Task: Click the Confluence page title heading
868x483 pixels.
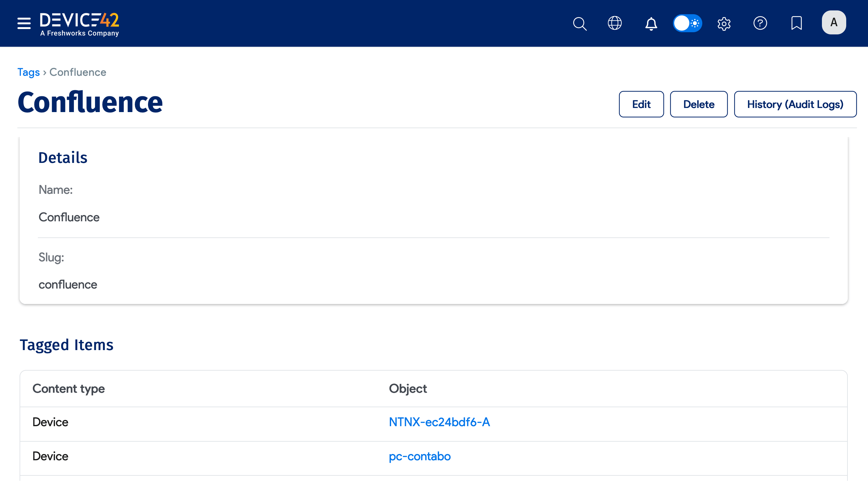Action: click(90, 102)
